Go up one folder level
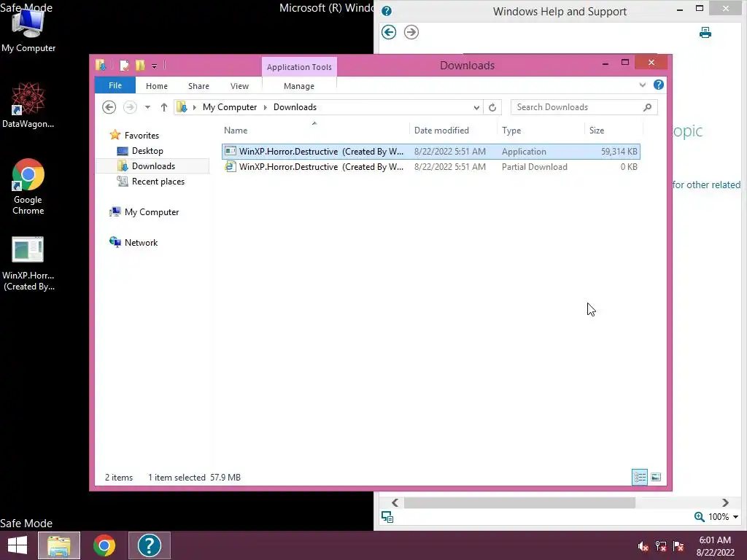Screen dimensions: 747x560 [164, 107]
